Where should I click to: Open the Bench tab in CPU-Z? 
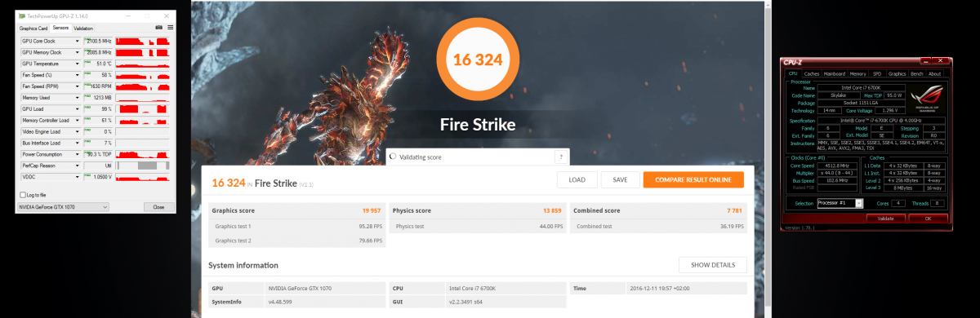[x=915, y=73]
